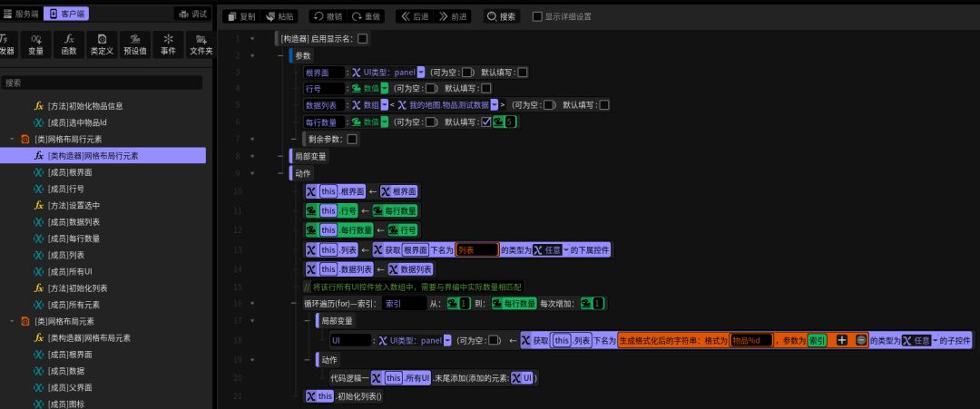The width and height of the screenshot is (980, 409).
Task: Open the 事件 event tool
Action: [168, 45]
